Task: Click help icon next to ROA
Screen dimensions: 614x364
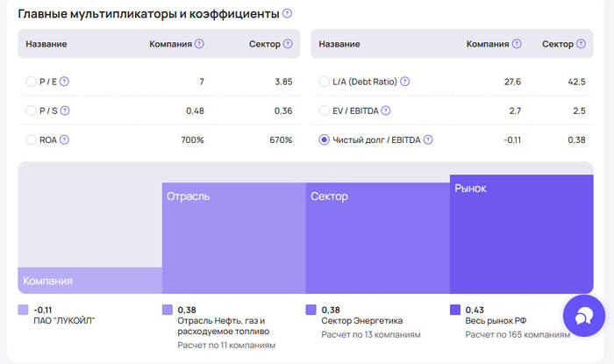Action: [64, 139]
